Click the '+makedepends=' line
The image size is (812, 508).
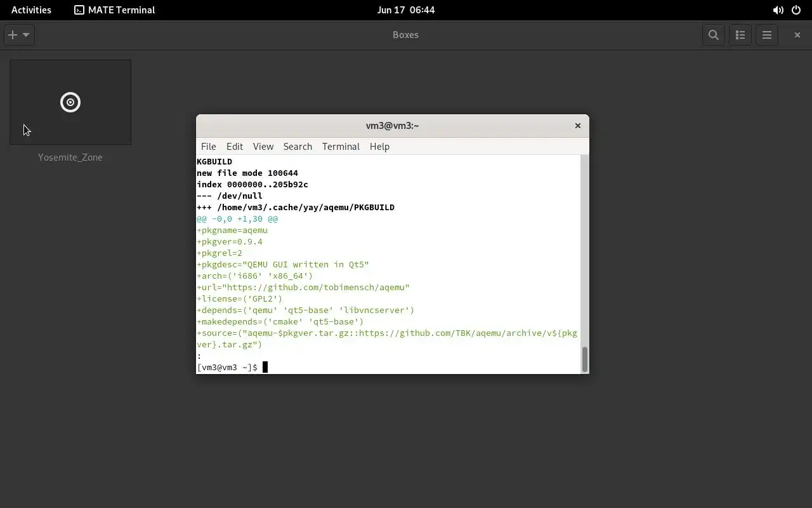(x=280, y=321)
